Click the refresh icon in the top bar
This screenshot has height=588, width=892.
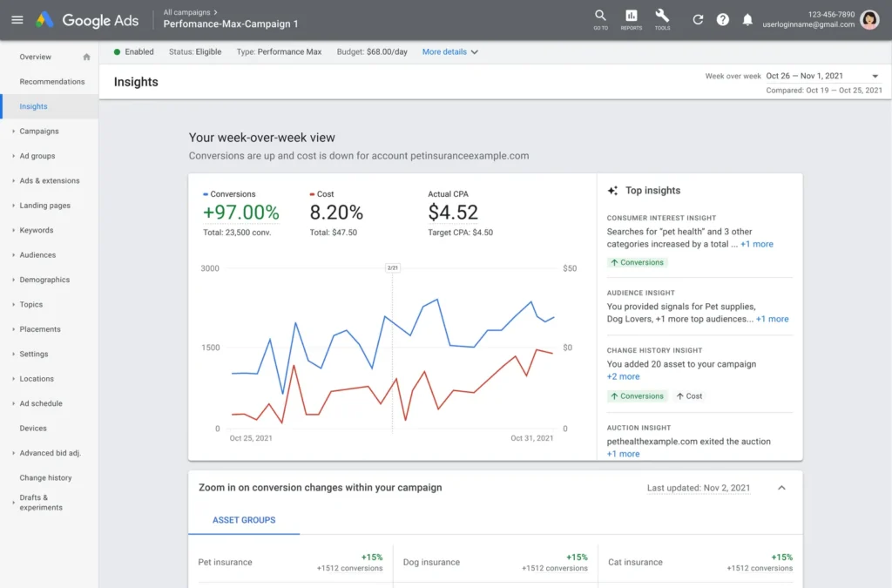click(x=697, y=18)
